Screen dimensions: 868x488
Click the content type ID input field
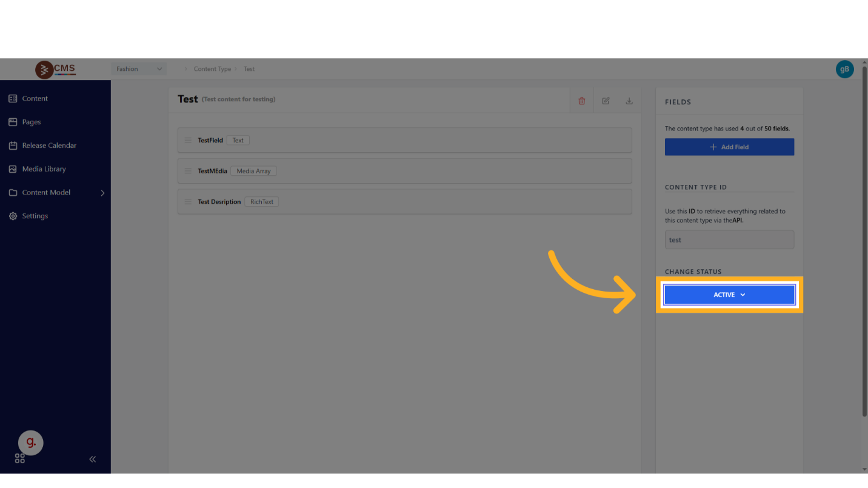(729, 239)
